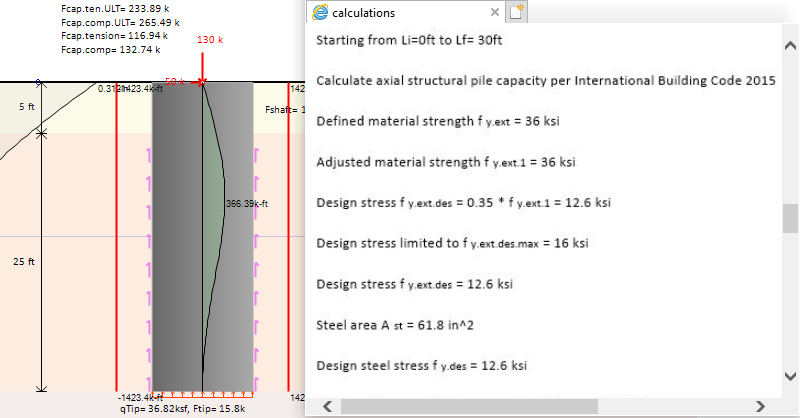The height and width of the screenshot is (418, 800).
Task: Close the calculations tab
Action: click(x=494, y=12)
